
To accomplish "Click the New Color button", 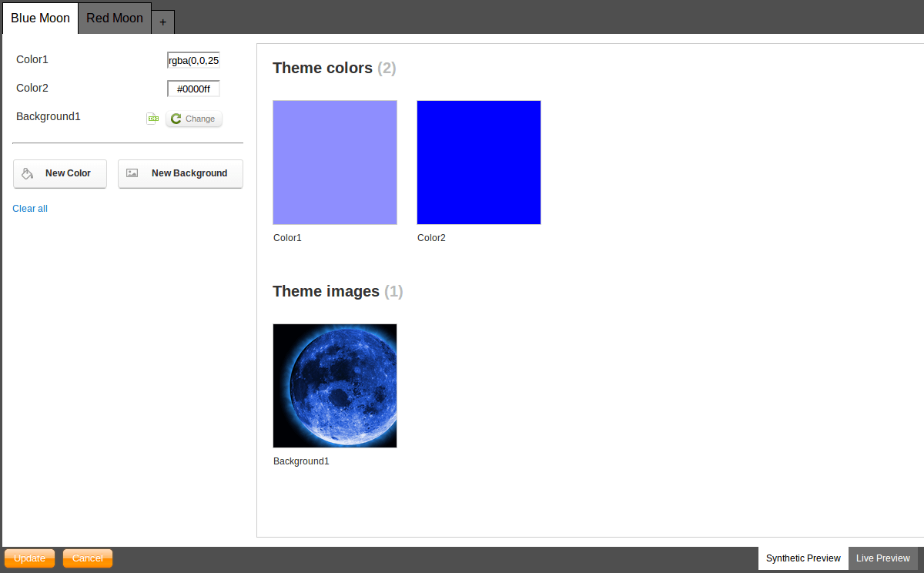I will click(x=59, y=173).
